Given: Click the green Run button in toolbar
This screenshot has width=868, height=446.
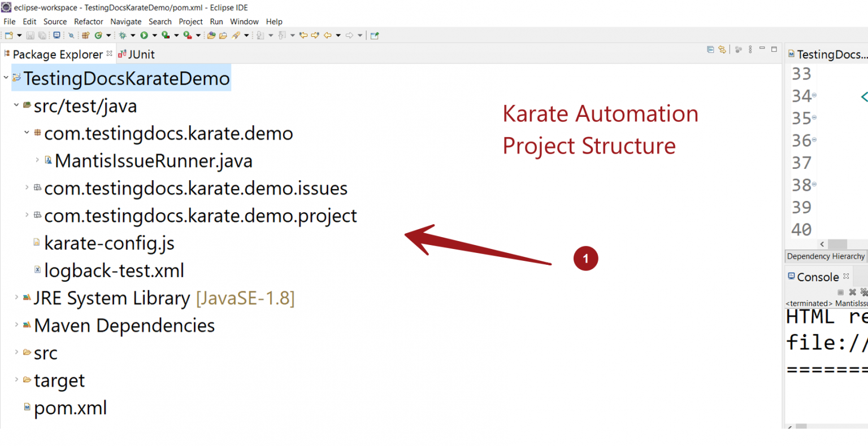Looking at the screenshot, I should pos(144,36).
